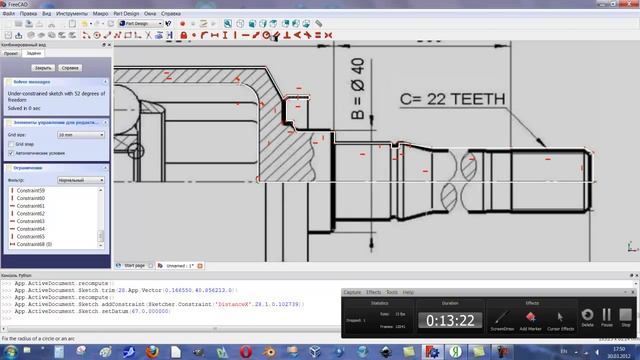Open Yandex browser taskbar icon
The width and height of the screenshot is (640, 360).
pos(456,352)
